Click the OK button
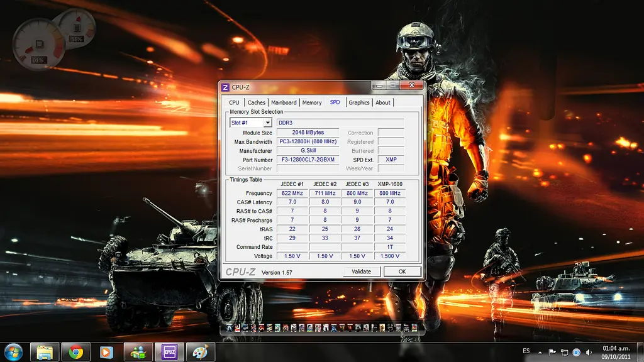Screen dimensions: 644x362 pos(402,271)
